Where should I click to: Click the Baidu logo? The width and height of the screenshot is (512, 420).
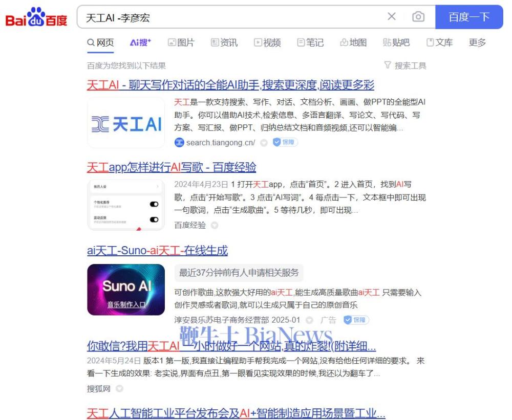coord(36,17)
